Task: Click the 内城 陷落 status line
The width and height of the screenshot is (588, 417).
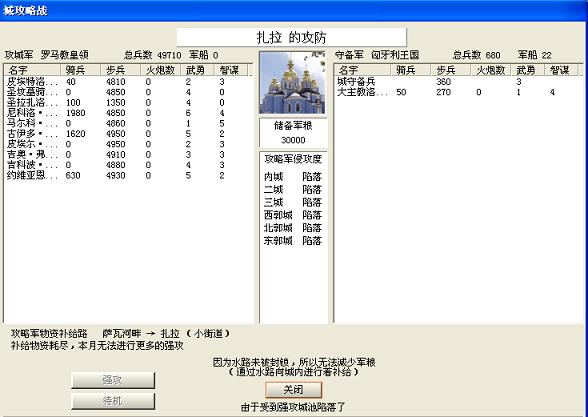Action: pos(293,177)
